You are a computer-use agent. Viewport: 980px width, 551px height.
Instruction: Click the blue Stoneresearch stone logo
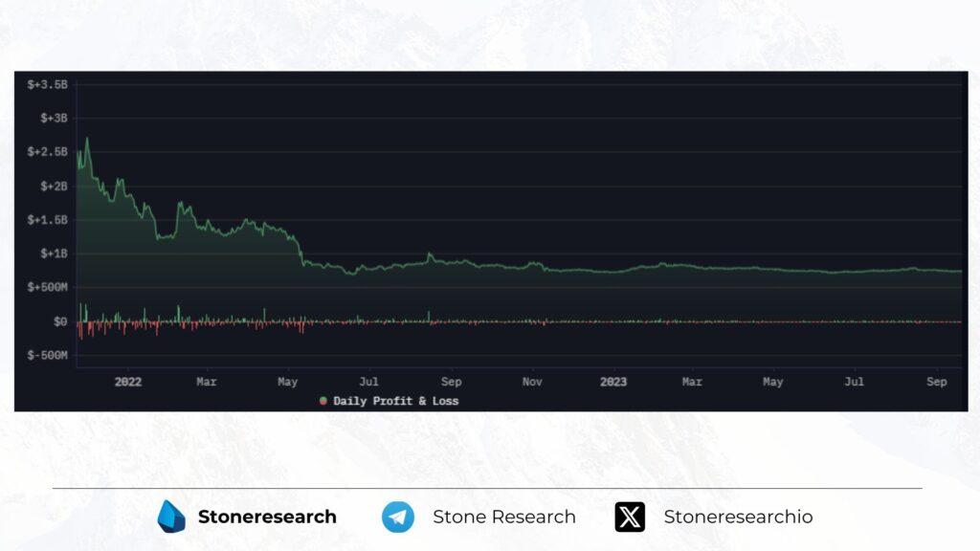click(x=172, y=517)
